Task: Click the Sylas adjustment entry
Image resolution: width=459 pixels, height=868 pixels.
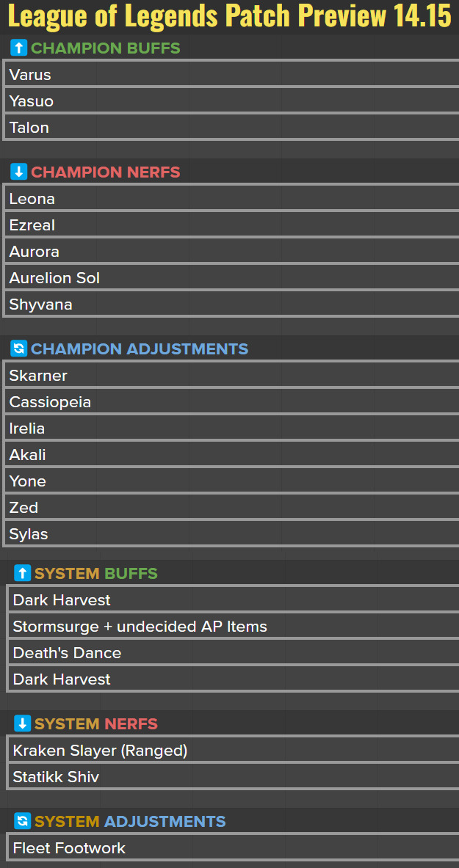Action: [231, 534]
